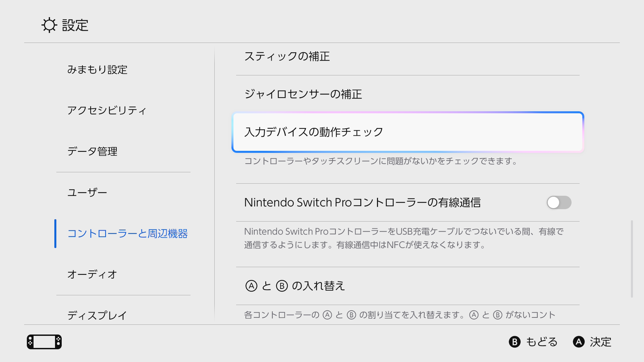The height and width of the screenshot is (362, 644).
Task: Click the handheld console icon at bottom left
Action: pos(44,342)
